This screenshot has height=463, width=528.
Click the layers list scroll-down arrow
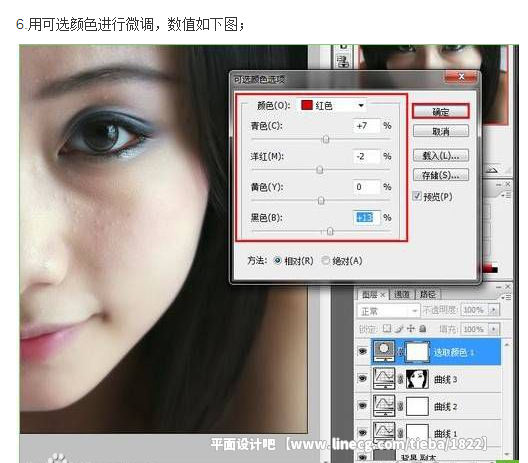pyautogui.click(x=507, y=455)
